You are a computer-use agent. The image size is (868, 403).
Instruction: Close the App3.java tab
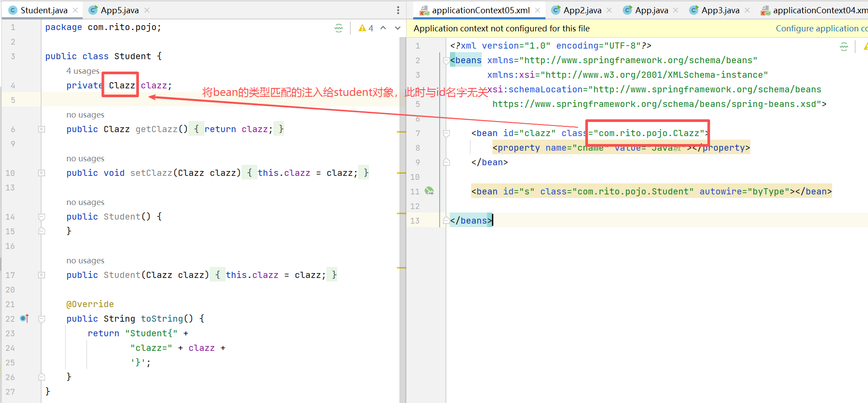point(747,10)
